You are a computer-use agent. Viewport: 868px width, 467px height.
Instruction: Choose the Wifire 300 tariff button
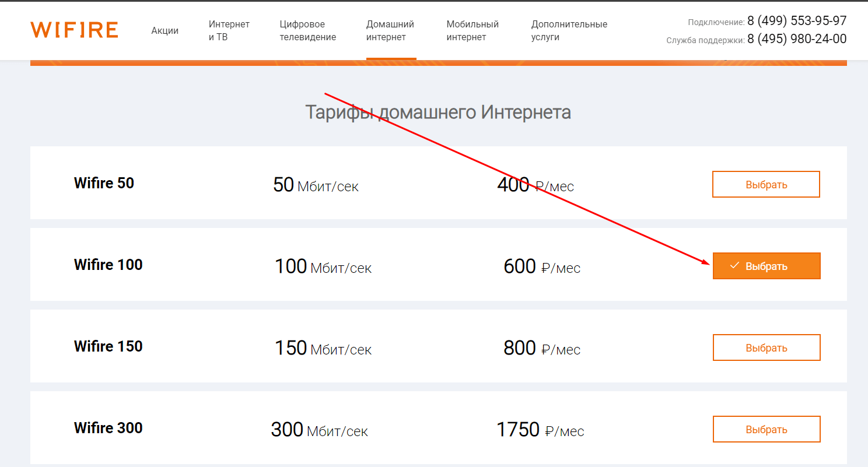[x=766, y=429]
